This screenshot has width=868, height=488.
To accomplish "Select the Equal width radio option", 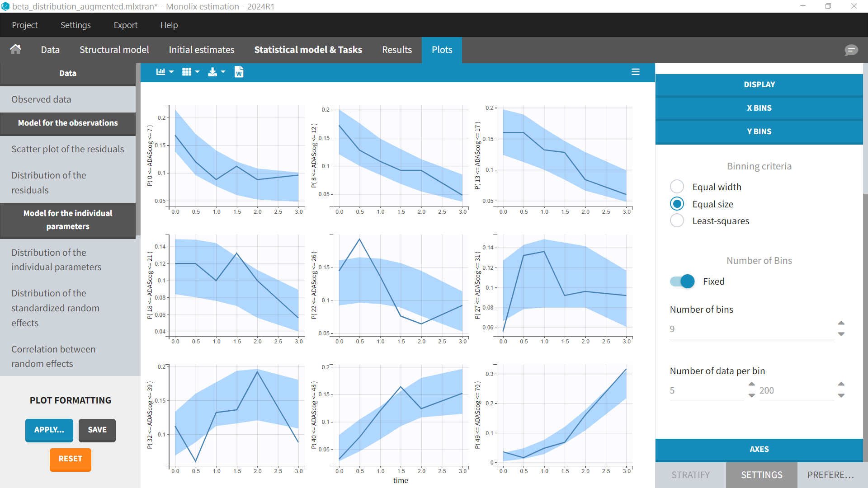I will click(x=677, y=187).
